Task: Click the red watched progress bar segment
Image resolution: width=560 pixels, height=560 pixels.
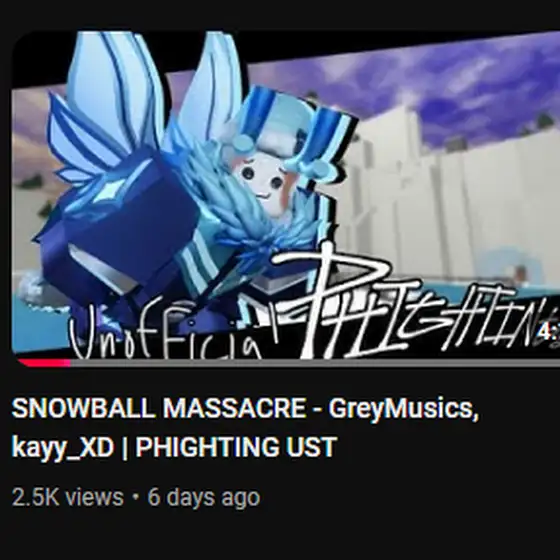Action: tap(44, 363)
